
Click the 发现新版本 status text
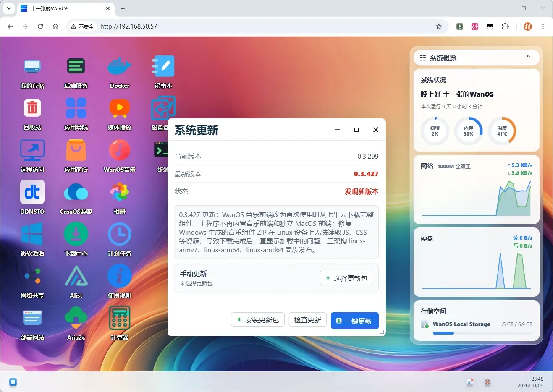point(362,191)
